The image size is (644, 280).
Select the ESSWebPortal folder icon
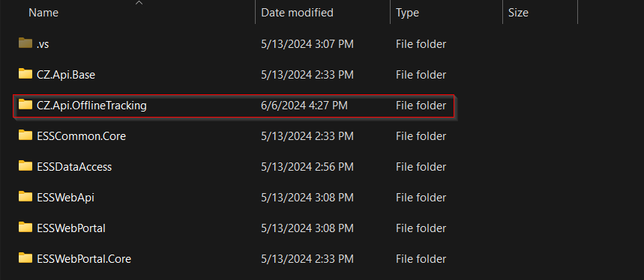click(25, 227)
